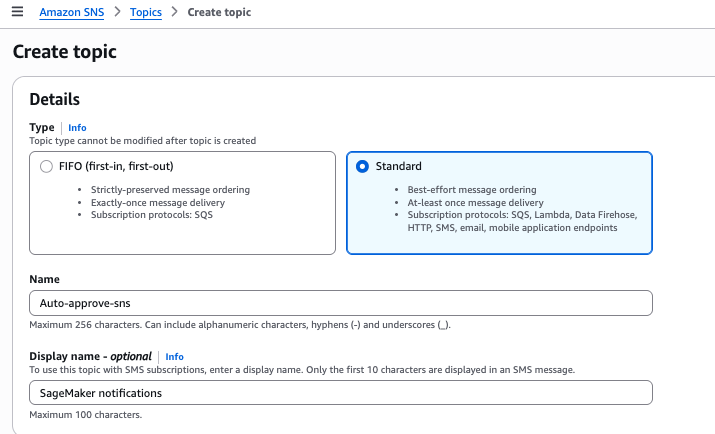Click Strictly-preserved message ordering text in FIFO card

[170, 190]
